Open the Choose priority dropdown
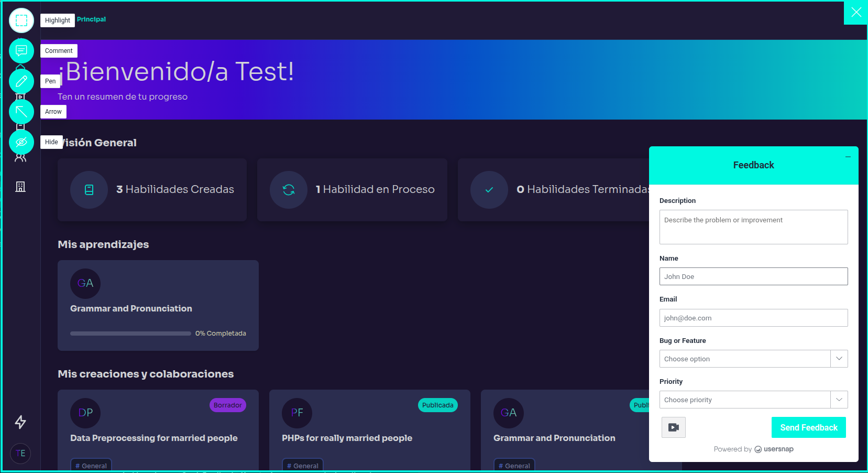The width and height of the screenshot is (868, 473). [x=753, y=400]
